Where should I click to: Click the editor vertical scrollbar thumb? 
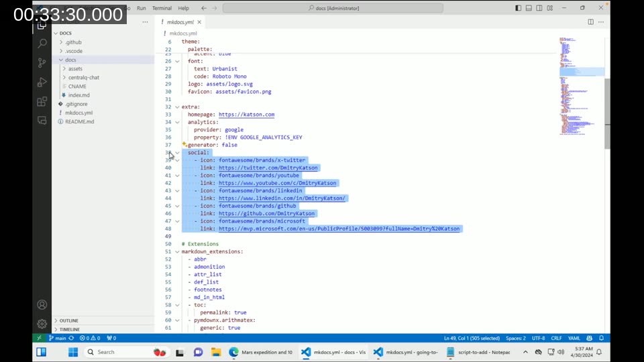click(x=608, y=113)
